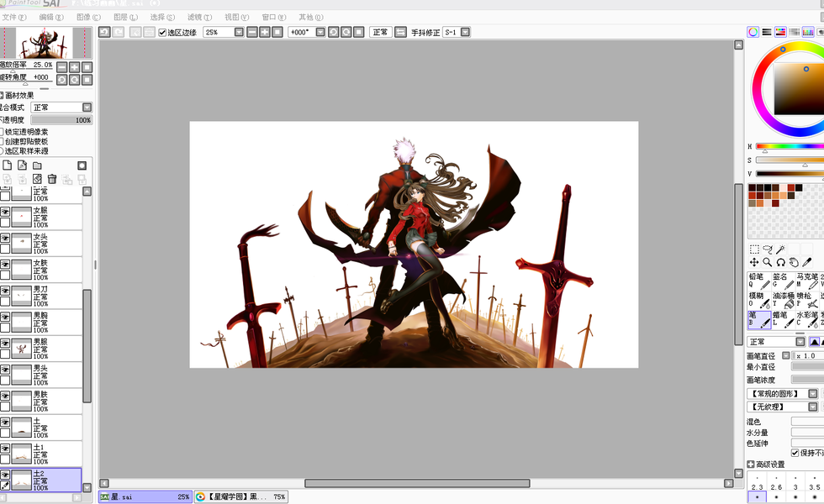
Task: Open the rotation angle +000° dropdown
Action: pyautogui.click(x=320, y=32)
